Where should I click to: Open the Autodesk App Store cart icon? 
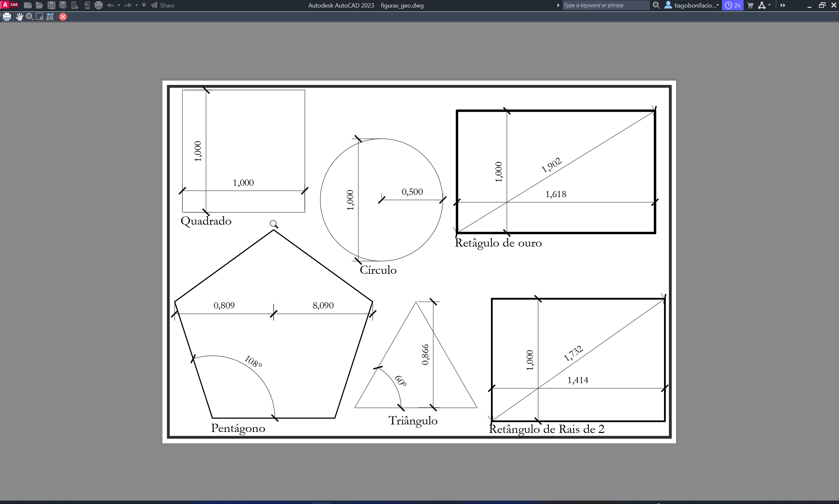pyautogui.click(x=750, y=5)
